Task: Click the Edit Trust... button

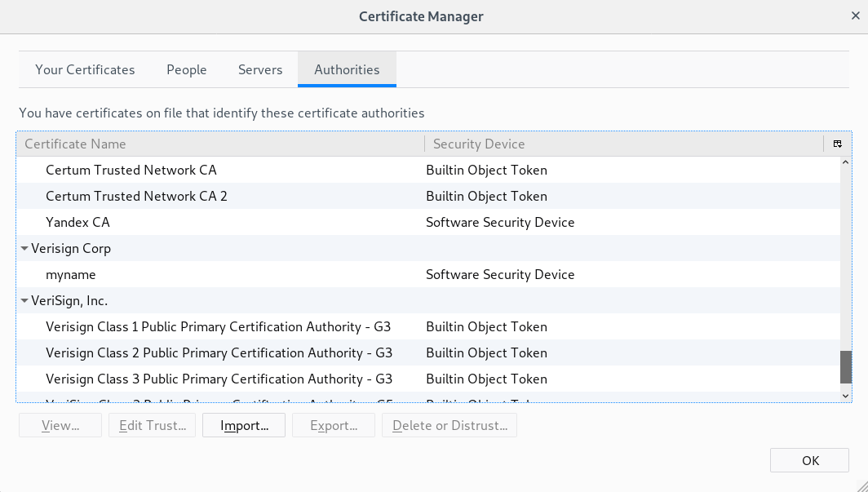Action: click(x=153, y=425)
